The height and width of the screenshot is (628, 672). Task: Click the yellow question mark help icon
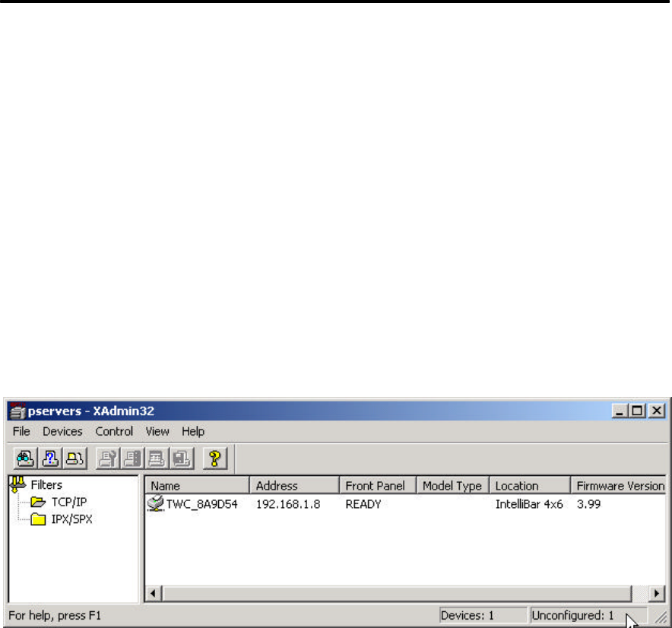[214, 458]
